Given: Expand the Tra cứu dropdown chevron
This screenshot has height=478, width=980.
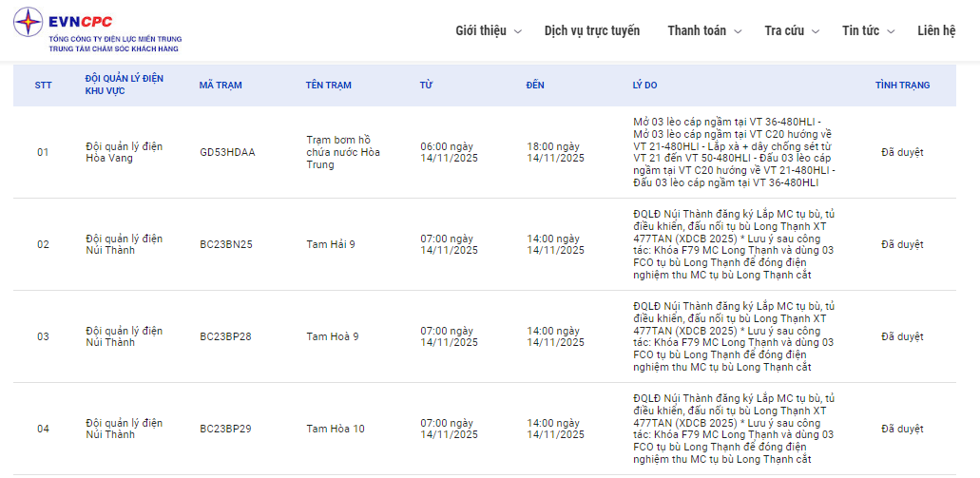Looking at the screenshot, I should [x=816, y=31].
